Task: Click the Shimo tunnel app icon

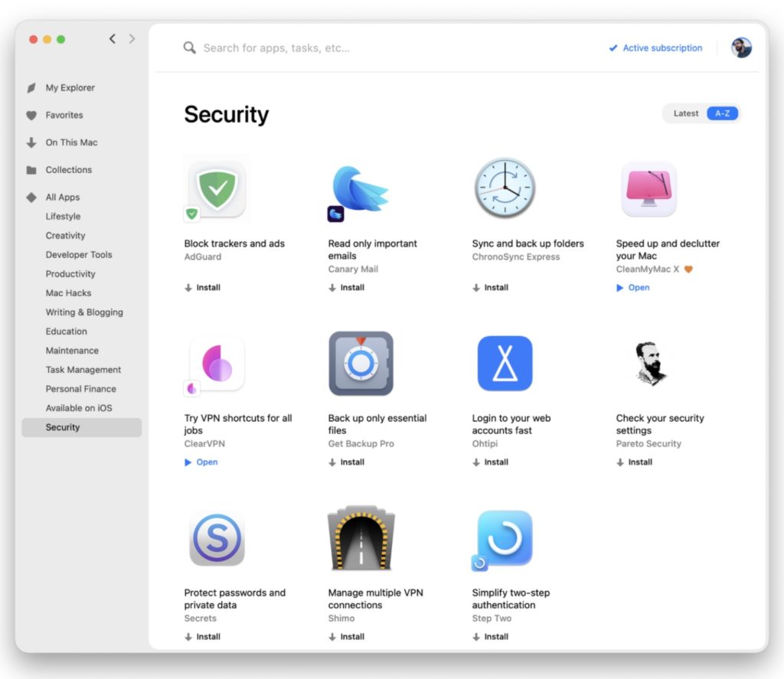Action: [360, 537]
